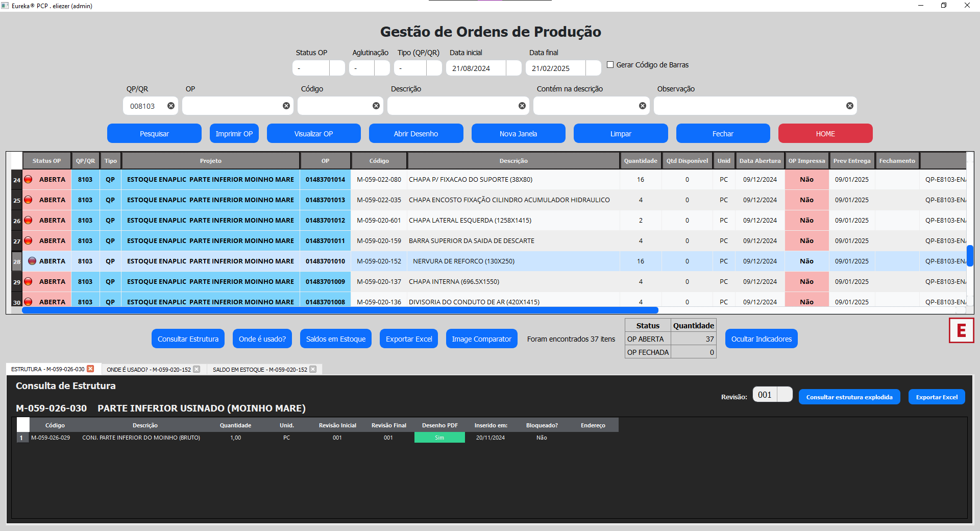Open the Tipo (QP/QR) dropdown
The image size is (980, 531).
434,68
